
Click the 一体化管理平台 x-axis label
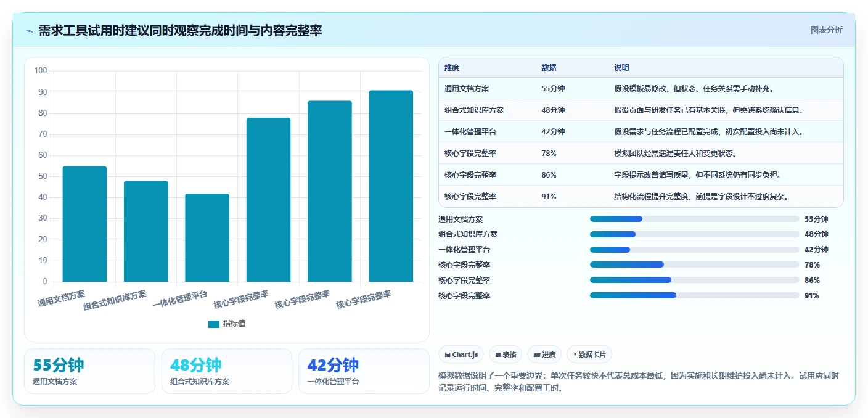[180, 298]
